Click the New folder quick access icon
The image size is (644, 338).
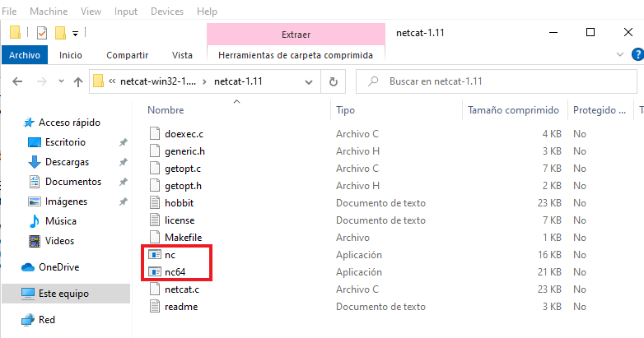click(60, 33)
